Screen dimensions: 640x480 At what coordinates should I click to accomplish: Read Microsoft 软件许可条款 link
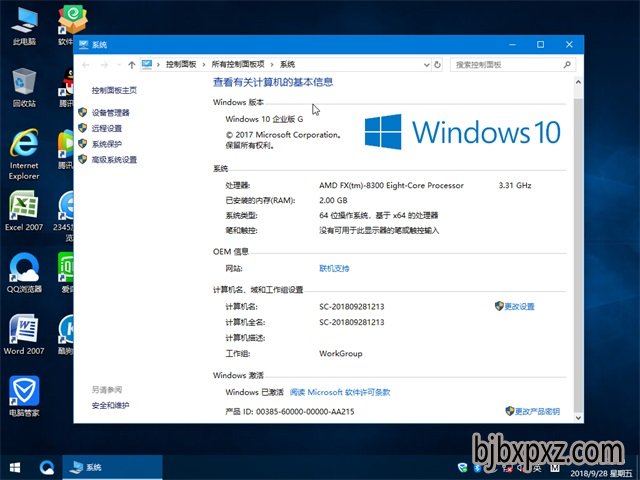pyautogui.click(x=340, y=392)
